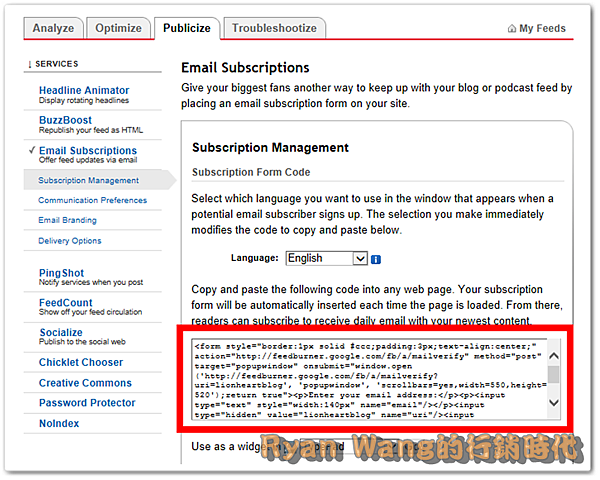600x480 pixels.
Task: Click the code box scrollbar thumb
Action: (553, 374)
